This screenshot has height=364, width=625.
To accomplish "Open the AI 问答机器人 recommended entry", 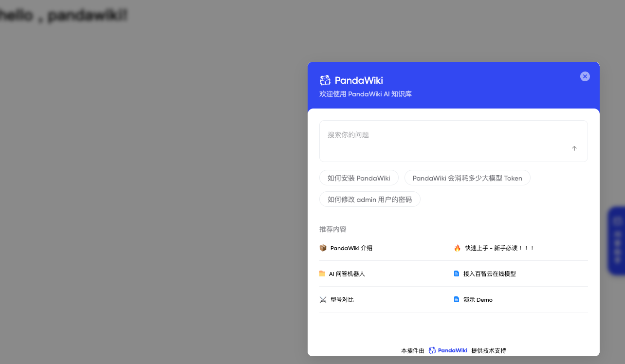I will (x=347, y=273).
